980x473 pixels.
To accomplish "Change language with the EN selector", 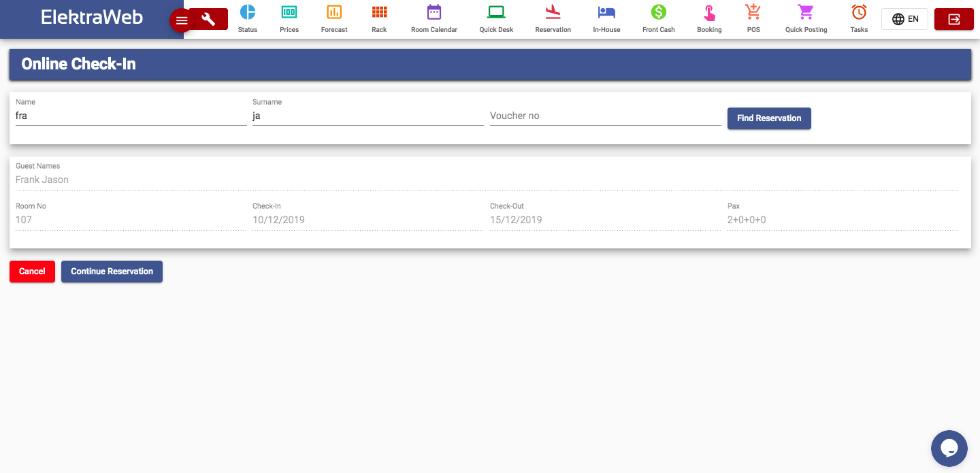I will point(904,19).
